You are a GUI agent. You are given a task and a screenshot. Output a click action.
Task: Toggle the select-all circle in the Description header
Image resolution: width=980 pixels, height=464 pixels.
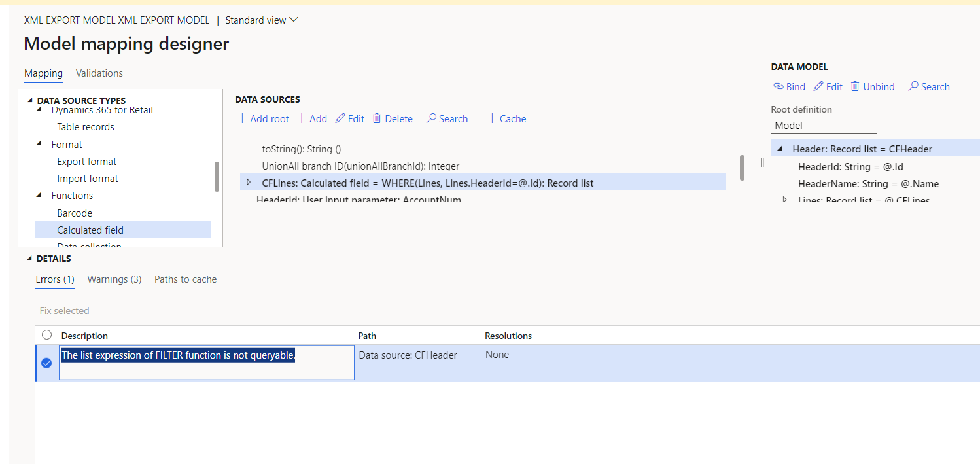[x=46, y=334]
